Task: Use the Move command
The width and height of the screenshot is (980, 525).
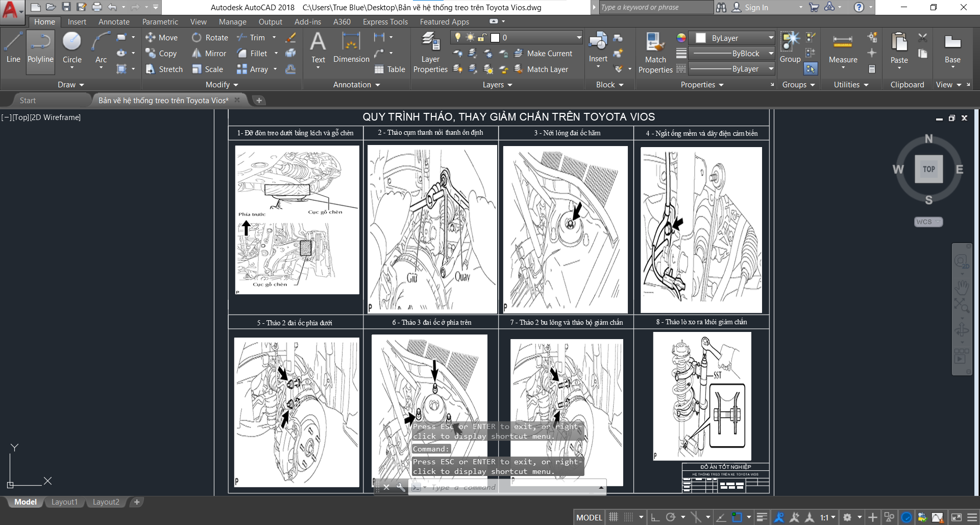Action: click(161, 38)
